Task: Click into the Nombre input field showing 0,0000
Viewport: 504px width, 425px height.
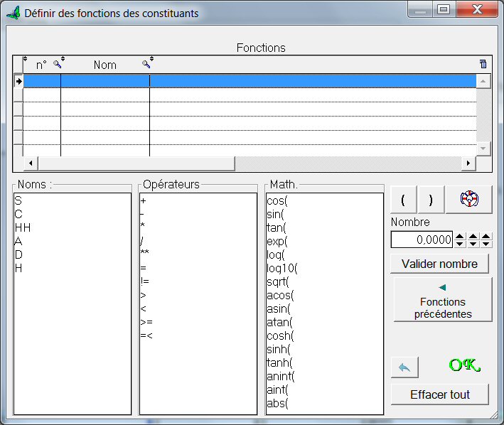Action: coord(422,240)
